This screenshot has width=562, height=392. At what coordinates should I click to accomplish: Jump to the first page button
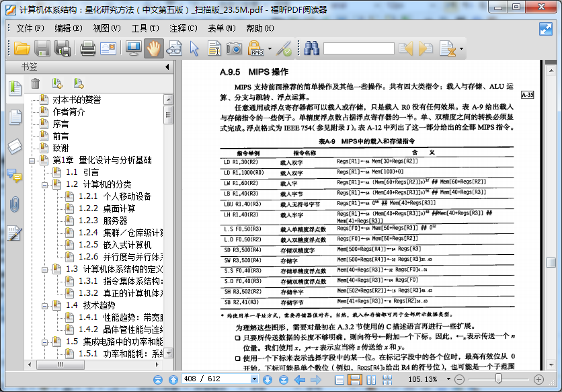tap(158, 379)
